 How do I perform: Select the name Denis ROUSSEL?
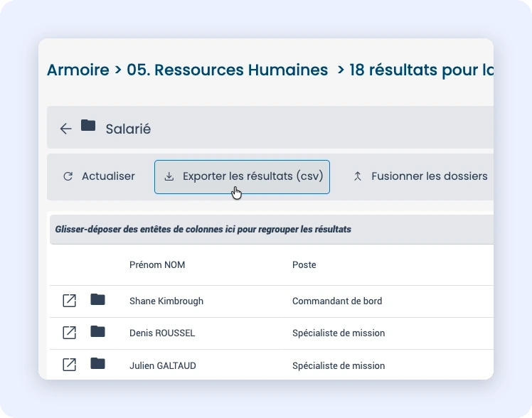(162, 333)
